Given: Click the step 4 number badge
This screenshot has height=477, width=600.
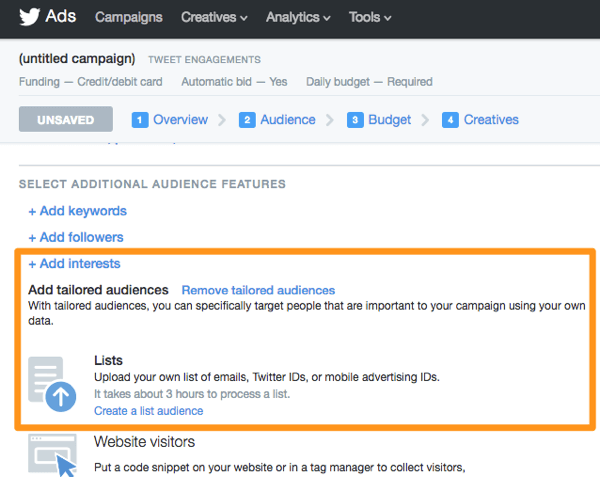Looking at the screenshot, I should coord(450,120).
